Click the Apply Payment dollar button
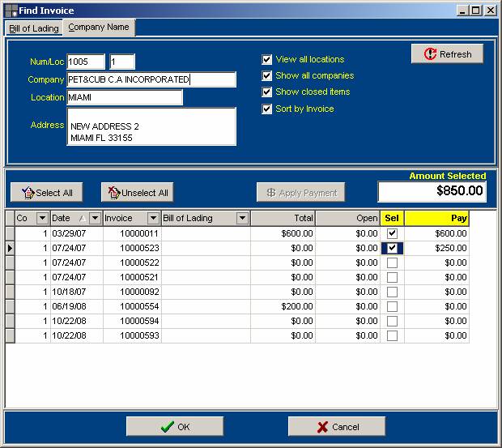 click(301, 193)
